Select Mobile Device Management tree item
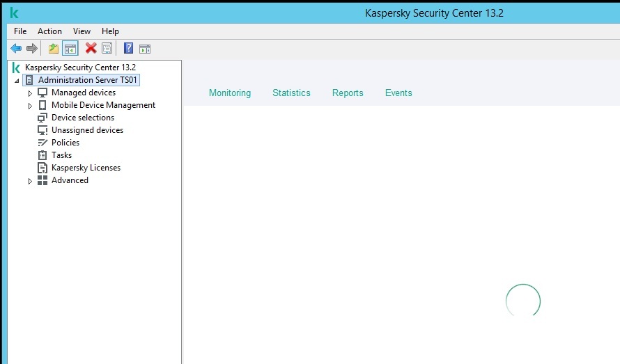Image resolution: width=620 pixels, height=364 pixels. [103, 105]
